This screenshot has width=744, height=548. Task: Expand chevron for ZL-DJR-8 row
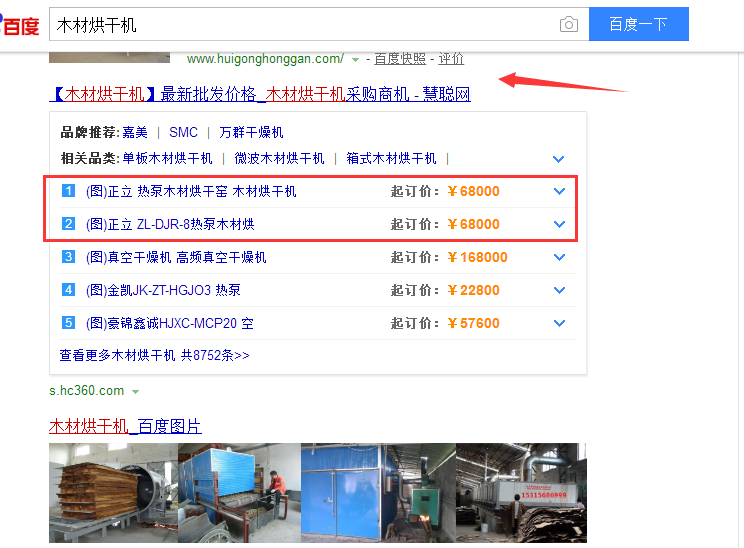click(559, 224)
